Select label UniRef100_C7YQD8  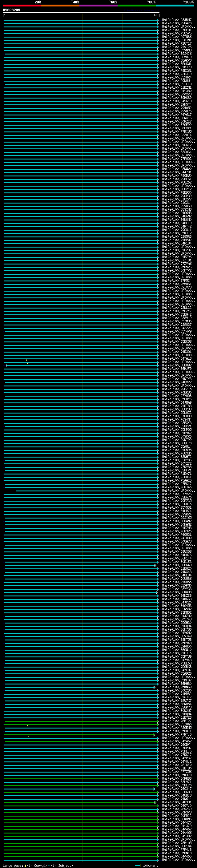(x=177, y=396)
